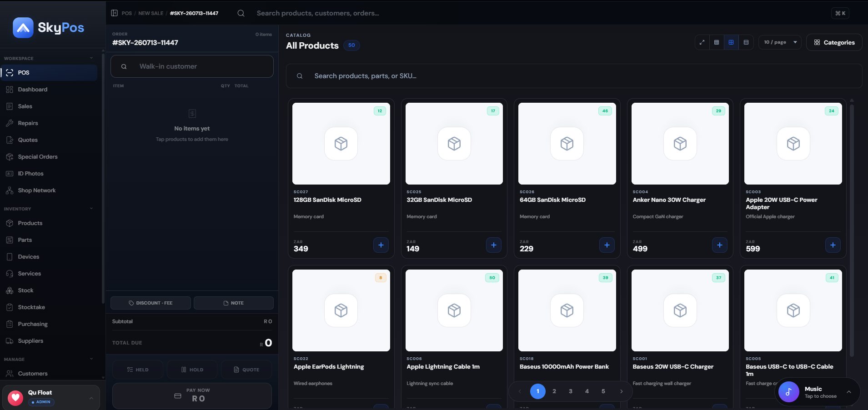The height and width of the screenshot is (410, 868).
Task: Click the New Sale breadcrumb link
Action: pyautogui.click(x=151, y=13)
